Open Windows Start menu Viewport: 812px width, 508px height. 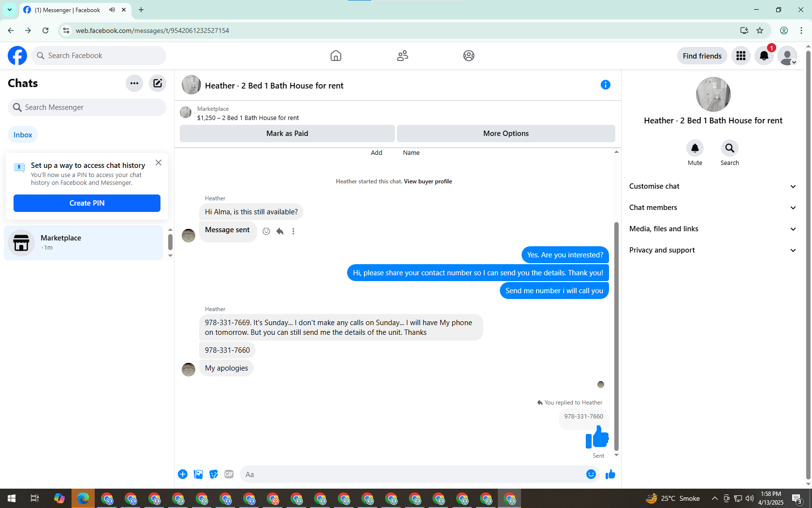pos(12,498)
